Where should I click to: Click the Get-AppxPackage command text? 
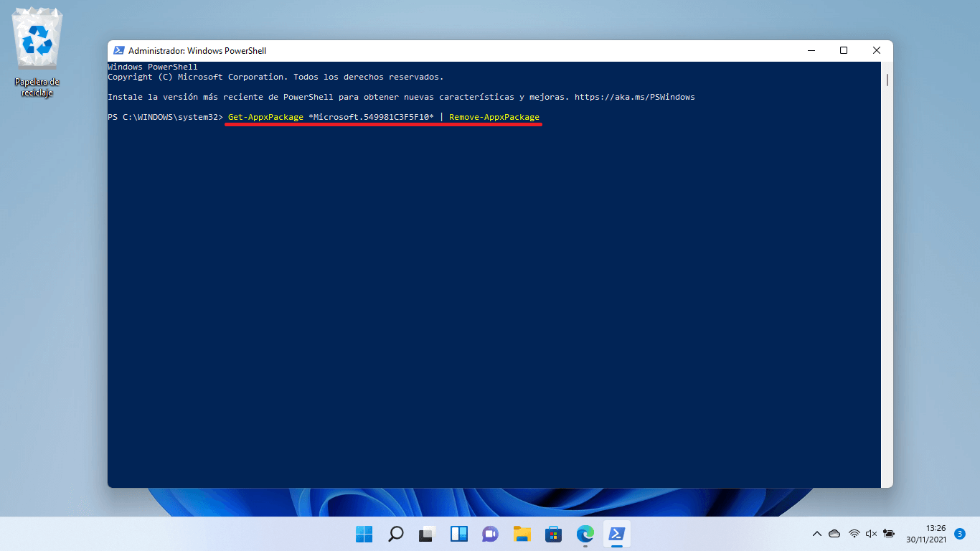[x=265, y=117]
